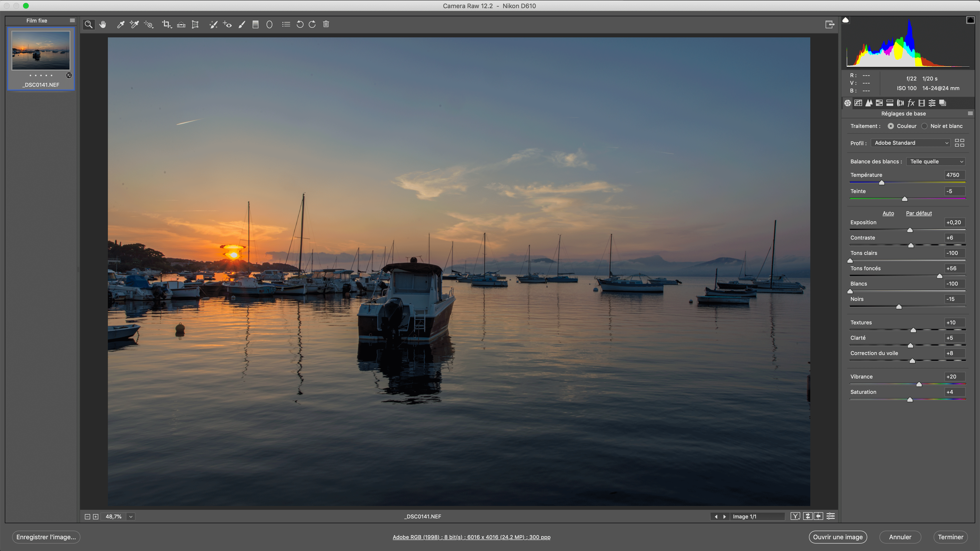Viewport: 980px width, 551px height.
Task: Open the Calibration panel tab
Action: point(922,103)
